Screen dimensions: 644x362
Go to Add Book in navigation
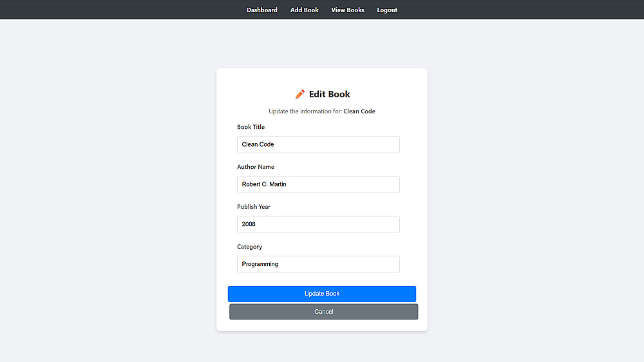click(x=305, y=10)
